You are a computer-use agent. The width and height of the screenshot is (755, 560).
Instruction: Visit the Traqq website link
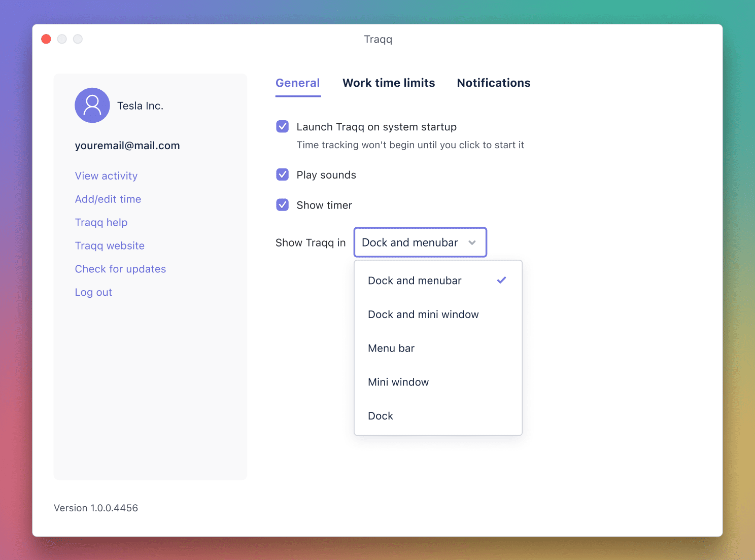110,246
